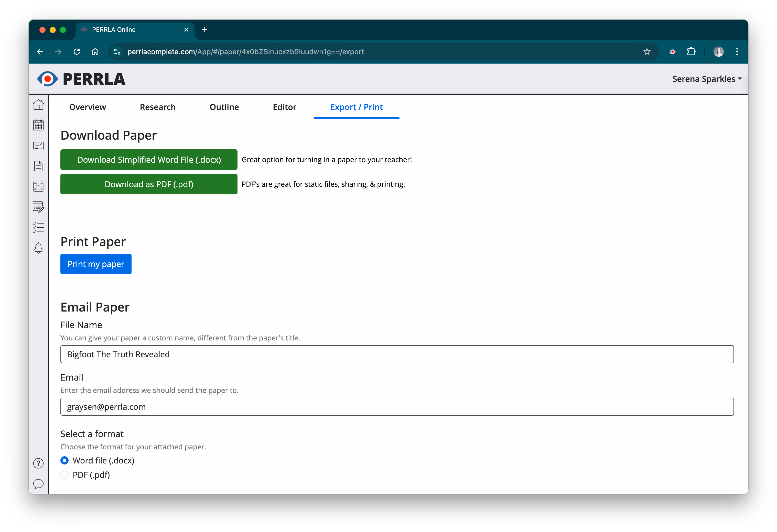The image size is (777, 532).
Task: Open the browser Extensions puzzle icon
Action: click(x=691, y=52)
